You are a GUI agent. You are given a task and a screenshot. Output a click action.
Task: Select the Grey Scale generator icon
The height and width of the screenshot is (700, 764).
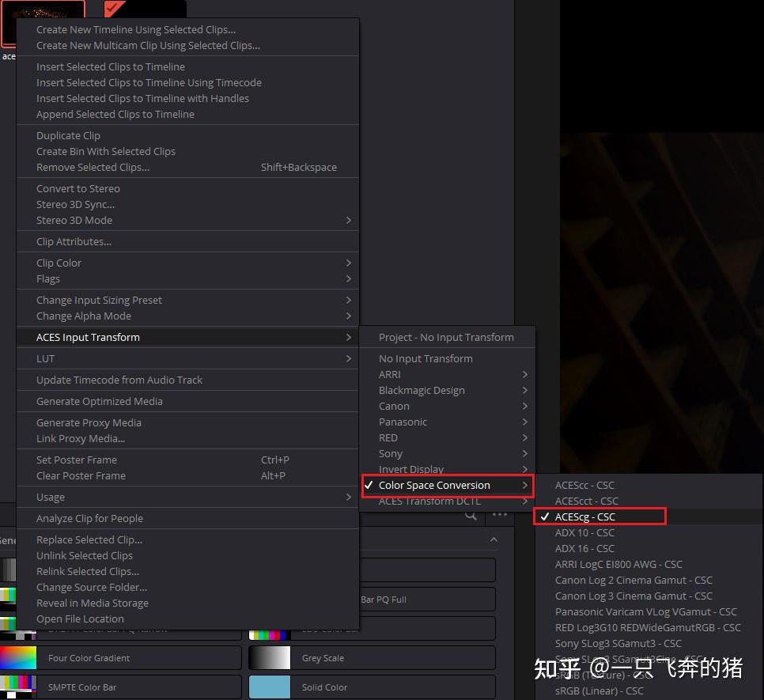pos(269,656)
